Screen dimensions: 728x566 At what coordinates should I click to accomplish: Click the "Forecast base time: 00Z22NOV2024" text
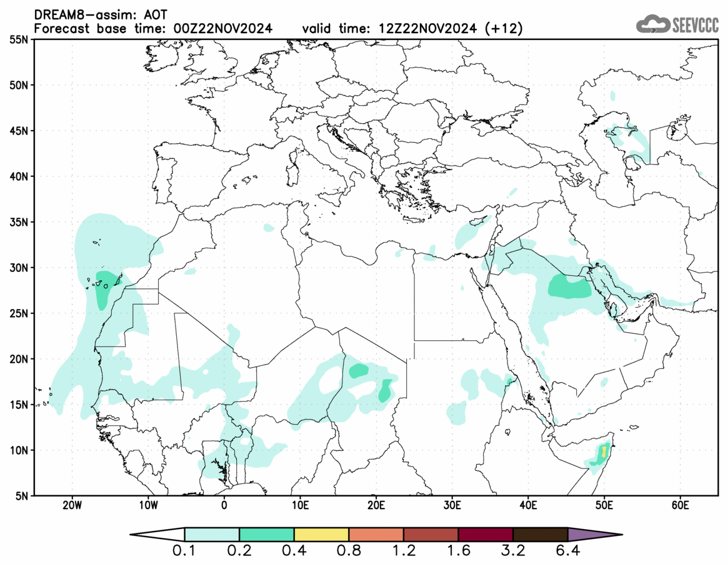coord(153,29)
